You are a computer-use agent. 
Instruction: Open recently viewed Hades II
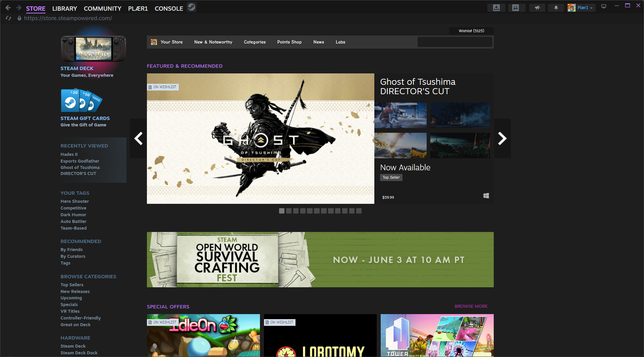coord(69,155)
